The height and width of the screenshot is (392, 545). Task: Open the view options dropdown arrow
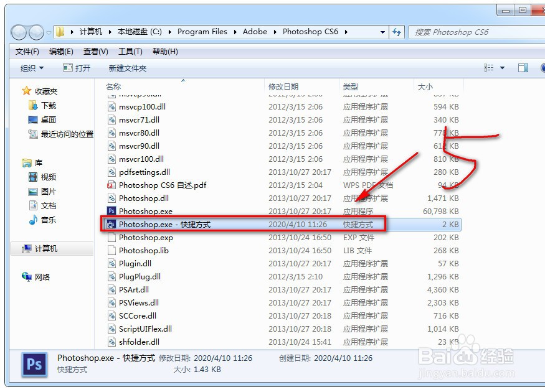(502, 68)
